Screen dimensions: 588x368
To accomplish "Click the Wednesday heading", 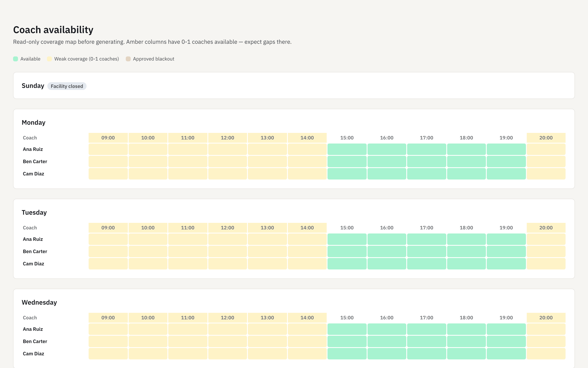I will point(39,302).
